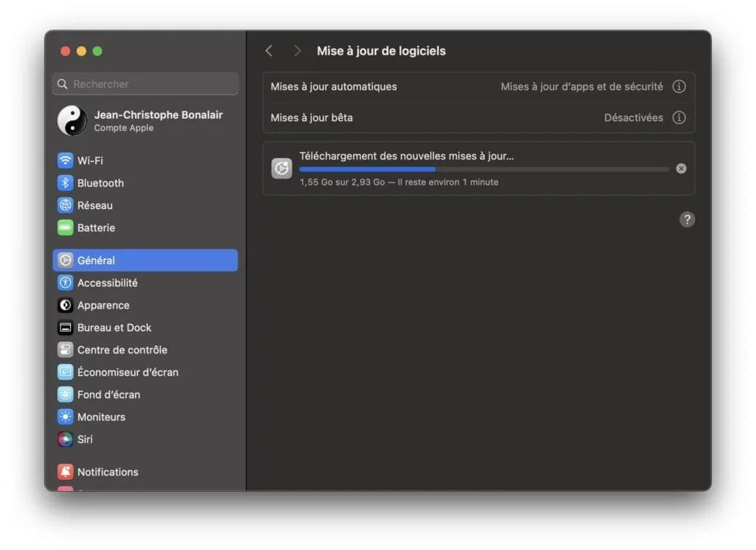Open Bluetooth settings from sidebar

[100, 183]
